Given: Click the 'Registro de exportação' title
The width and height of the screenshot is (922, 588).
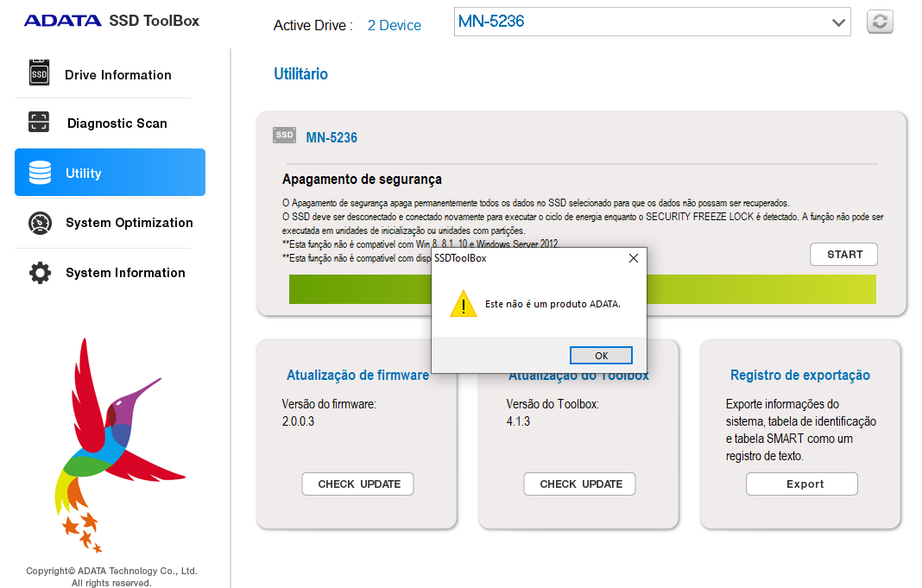Looking at the screenshot, I should pyautogui.click(x=800, y=375).
